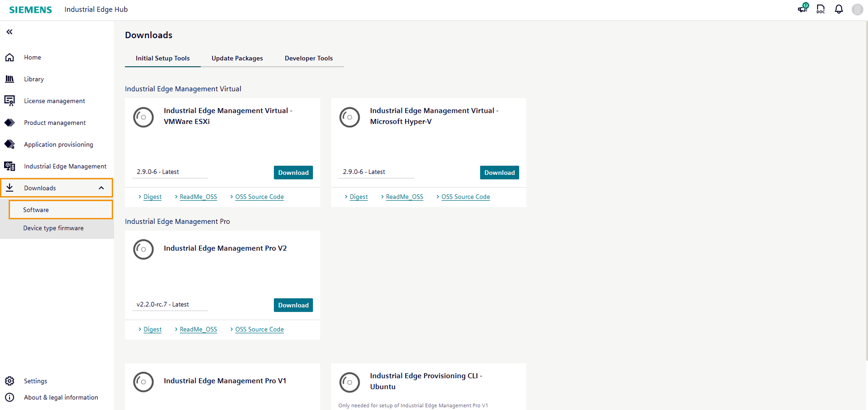Open Application provisioning page
868x410 pixels.
point(59,144)
